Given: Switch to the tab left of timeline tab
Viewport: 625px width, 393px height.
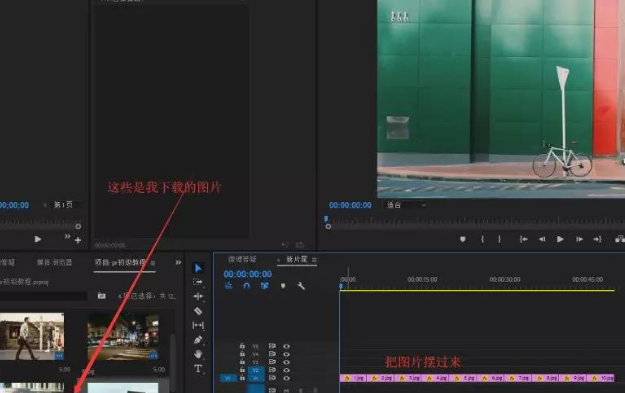Looking at the screenshot, I should pos(242,259).
